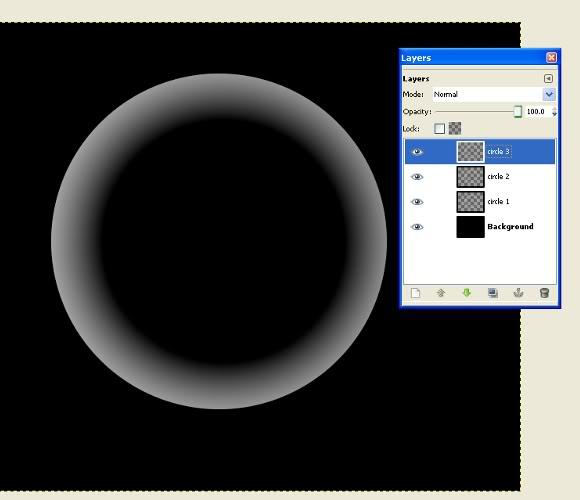This screenshot has height=500, width=580.
Task: Hide the circle 2 layer eye
Action: click(417, 177)
